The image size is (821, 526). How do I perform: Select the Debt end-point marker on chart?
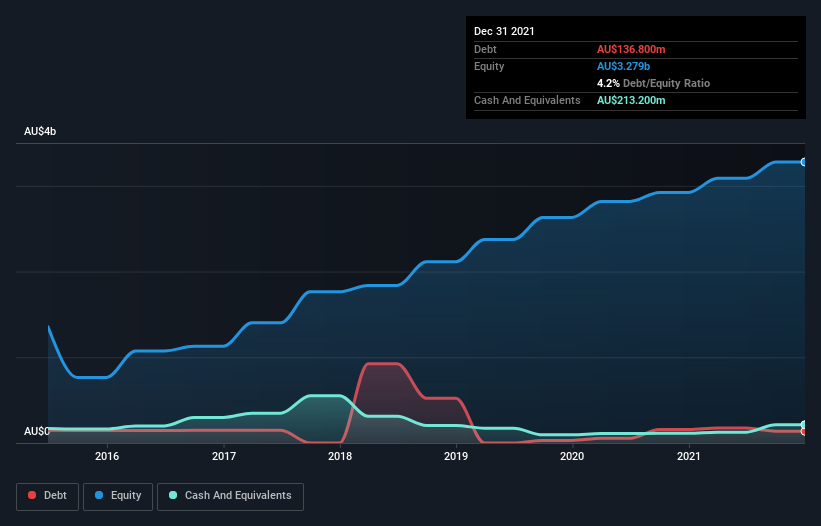[804, 431]
